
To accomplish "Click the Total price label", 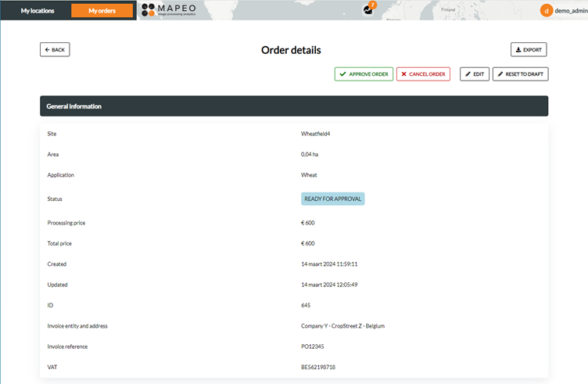I will (59, 243).
